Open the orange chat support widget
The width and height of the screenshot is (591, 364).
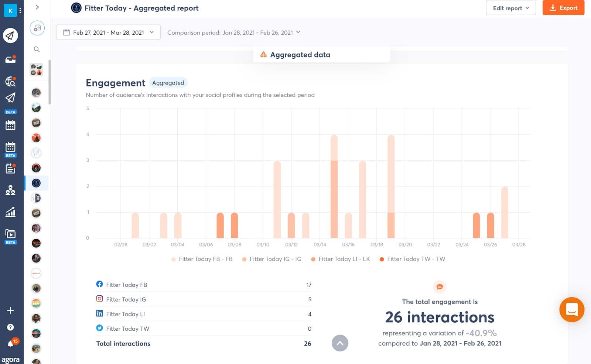(x=571, y=309)
